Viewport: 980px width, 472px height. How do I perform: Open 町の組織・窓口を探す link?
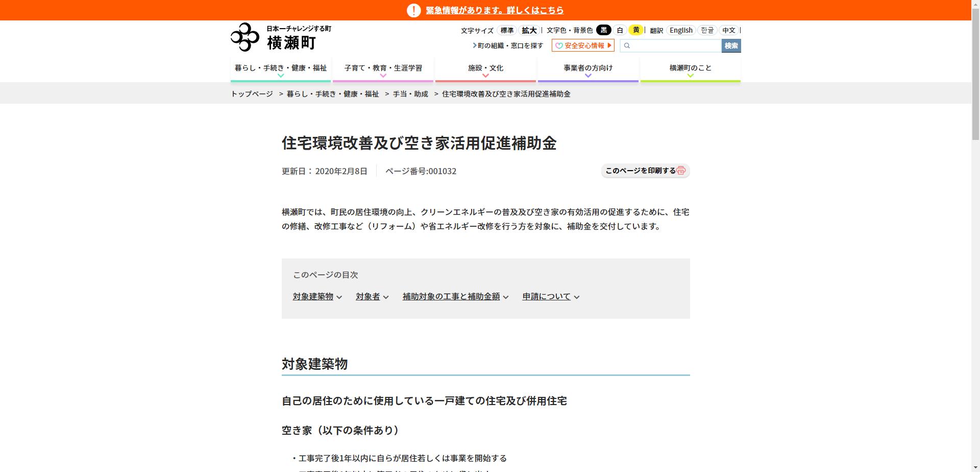click(x=508, y=45)
